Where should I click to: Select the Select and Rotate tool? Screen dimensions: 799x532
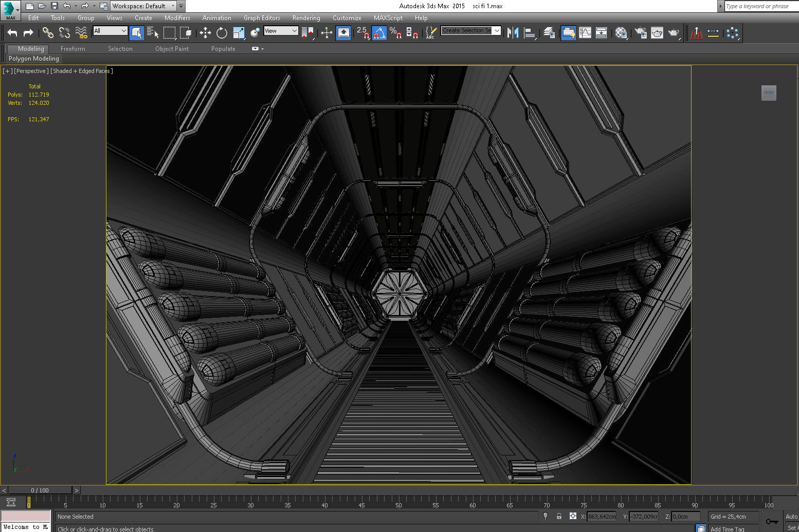coord(222,33)
